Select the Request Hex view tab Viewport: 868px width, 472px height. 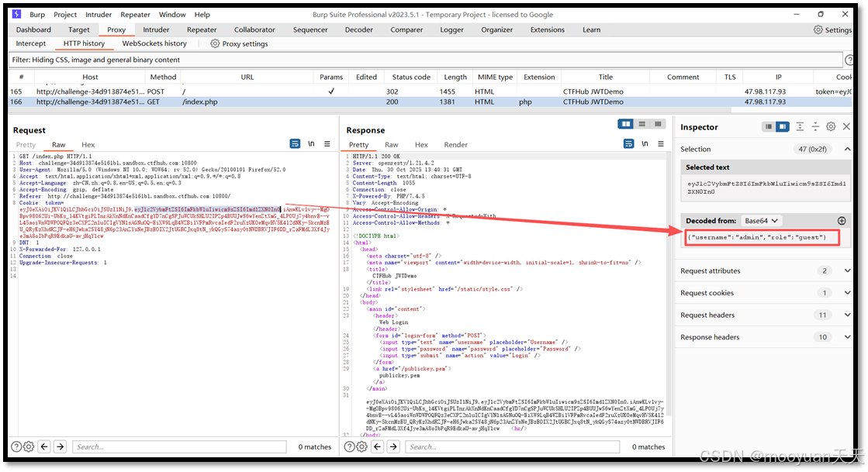[88, 144]
